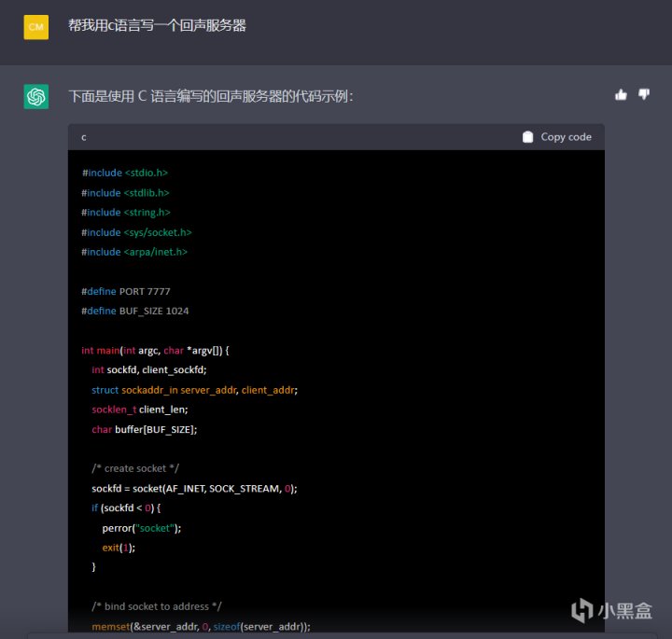The height and width of the screenshot is (639, 672).
Task: Click the line socklen_t client_len;
Action: coord(140,410)
